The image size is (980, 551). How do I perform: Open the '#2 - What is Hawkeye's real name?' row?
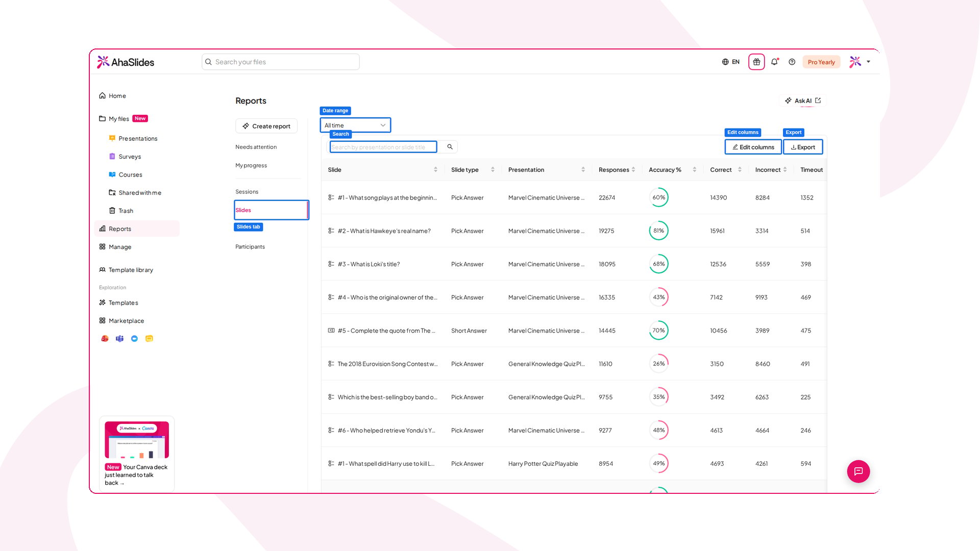pyautogui.click(x=574, y=231)
